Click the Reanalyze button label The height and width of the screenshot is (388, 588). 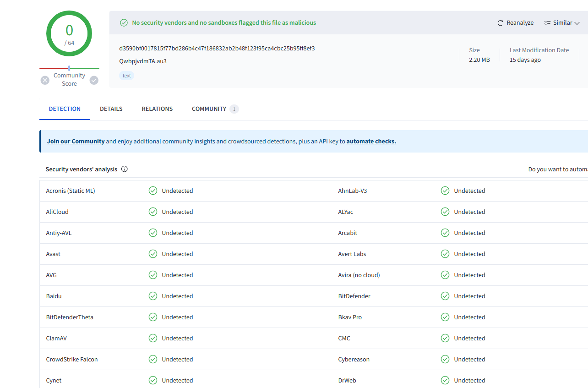click(x=520, y=23)
